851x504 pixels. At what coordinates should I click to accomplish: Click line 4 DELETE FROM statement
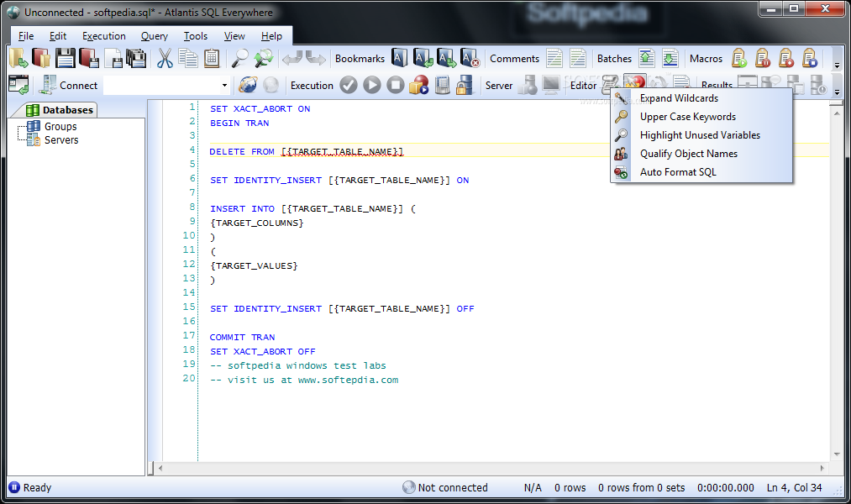[x=307, y=152]
